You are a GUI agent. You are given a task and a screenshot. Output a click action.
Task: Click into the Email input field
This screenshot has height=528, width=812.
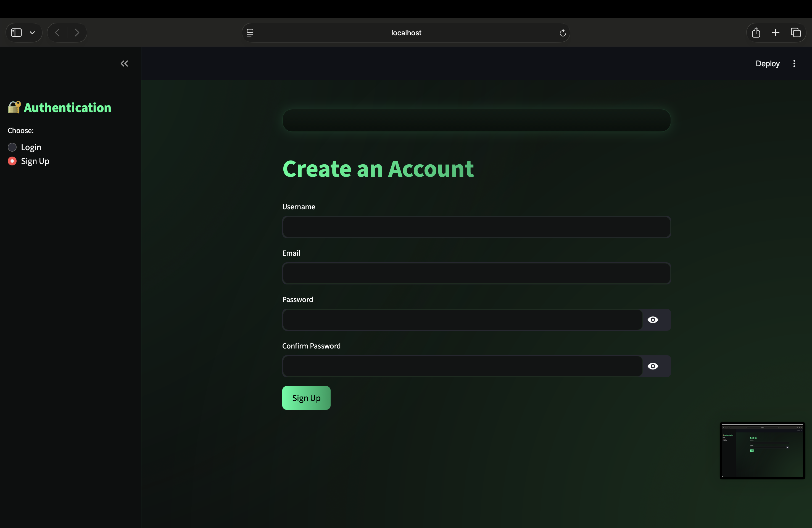coord(476,274)
